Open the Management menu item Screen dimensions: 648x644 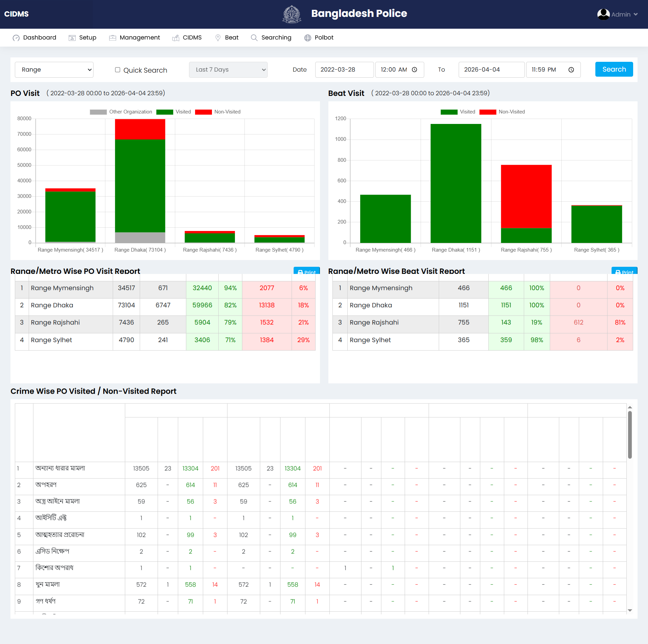coord(140,37)
